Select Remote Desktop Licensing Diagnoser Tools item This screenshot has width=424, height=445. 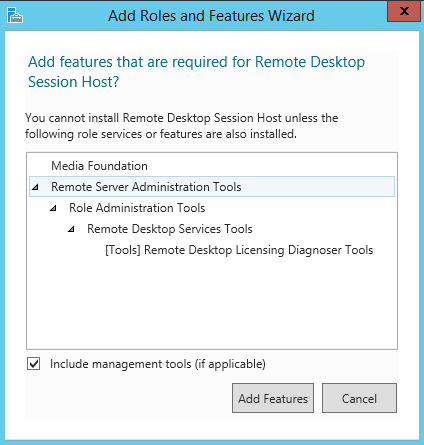pyautogui.click(x=239, y=250)
